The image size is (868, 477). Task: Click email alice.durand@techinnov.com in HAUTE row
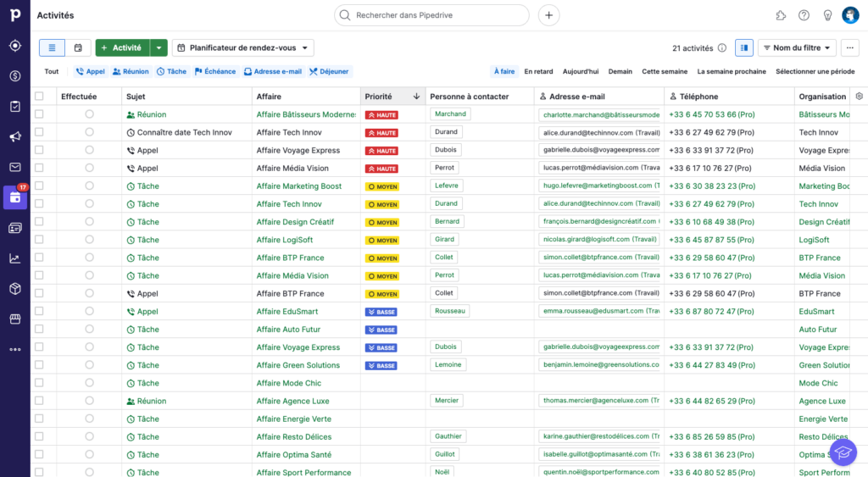(601, 132)
